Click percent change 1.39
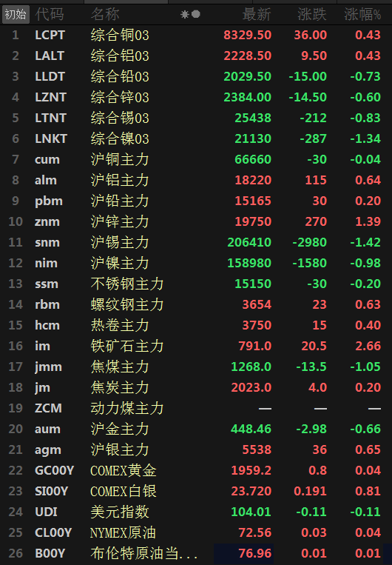Screen dimensions: 392x565 (368, 221)
